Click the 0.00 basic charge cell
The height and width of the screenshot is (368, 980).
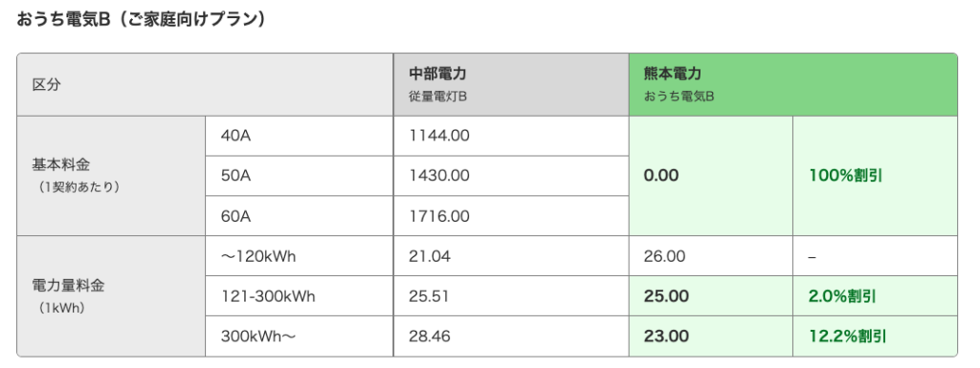711,176
